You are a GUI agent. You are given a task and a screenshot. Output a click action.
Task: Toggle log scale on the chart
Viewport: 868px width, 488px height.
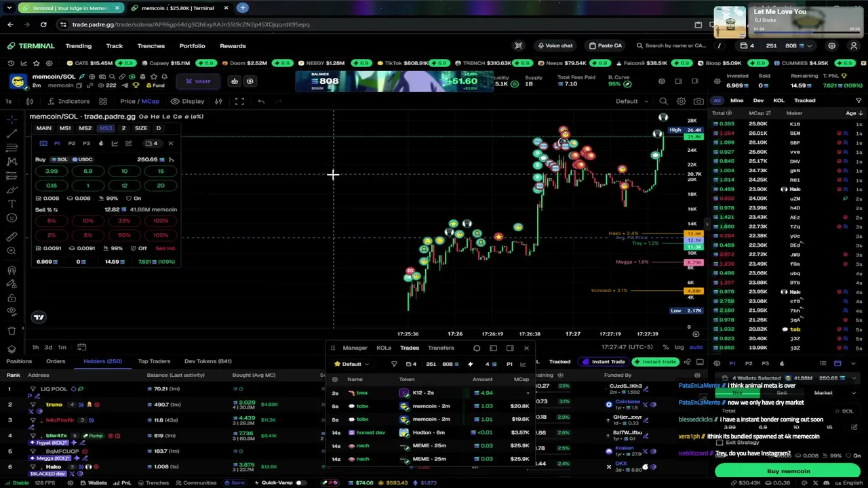pyautogui.click(x=679, y=347)
